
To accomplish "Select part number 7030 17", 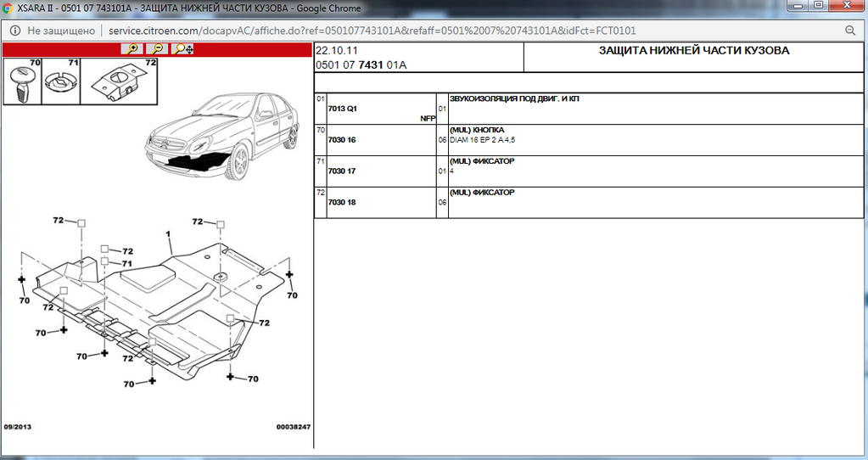I will [x=342, y=171].
